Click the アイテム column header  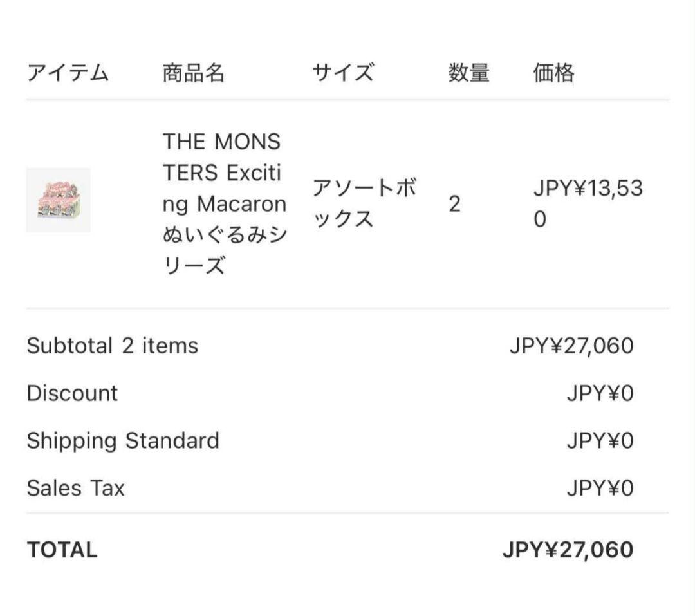point(68,73)
